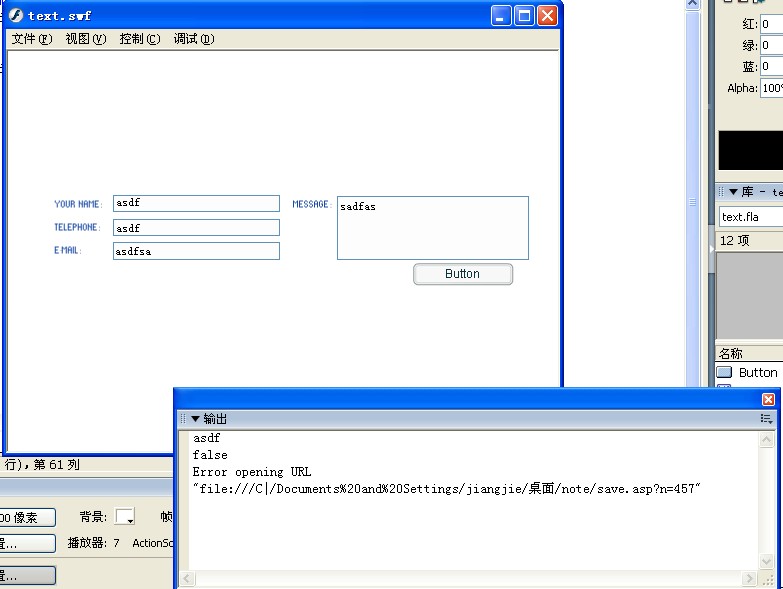The image size is (783, 589).
Task: Click the scroll-up arrow above the editor
Action: (693, 3)
